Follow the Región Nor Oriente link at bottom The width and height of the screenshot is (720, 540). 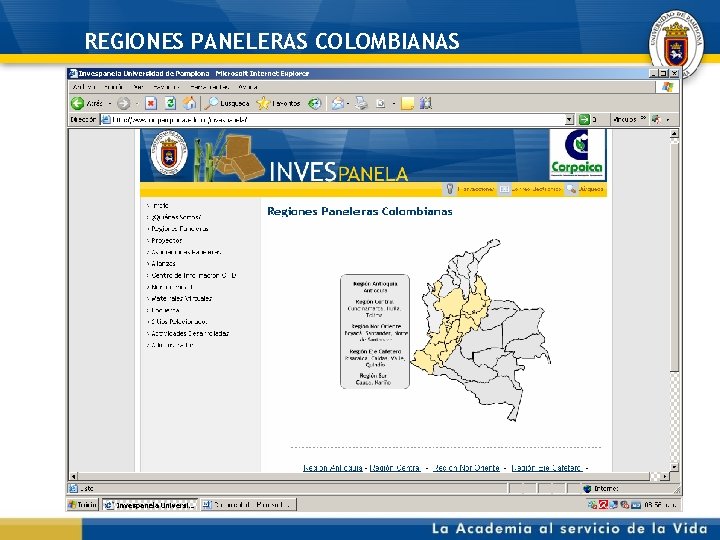[x=466, y=467]
